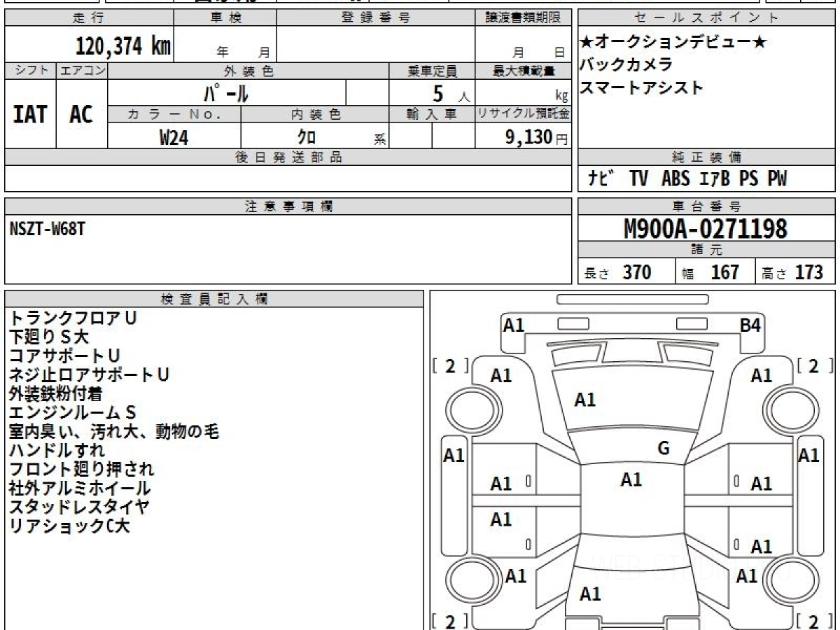The height and width of the screenshot is (630, 840).
Task: Click TV in the equipment list
Action: [x=638, y=179]
